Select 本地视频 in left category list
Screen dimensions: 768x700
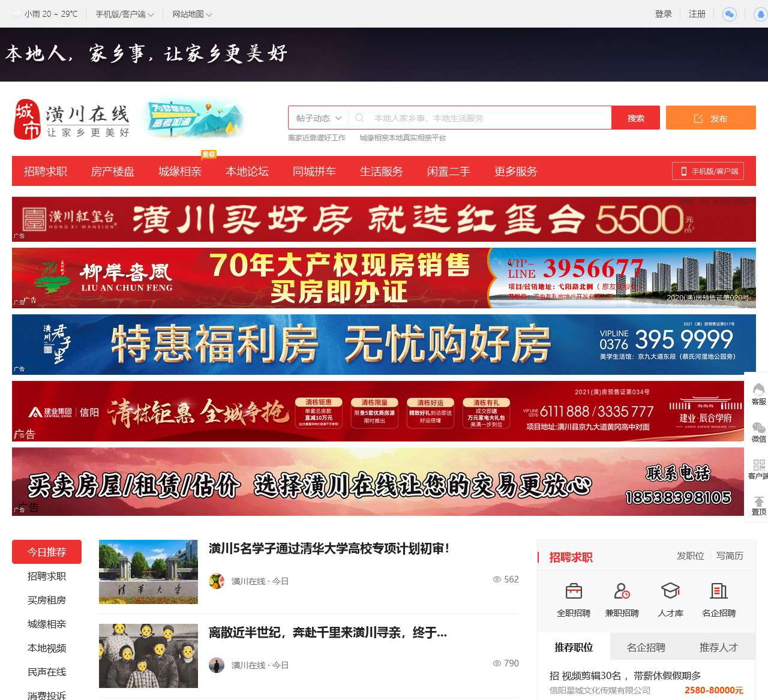tap(47, 648)
